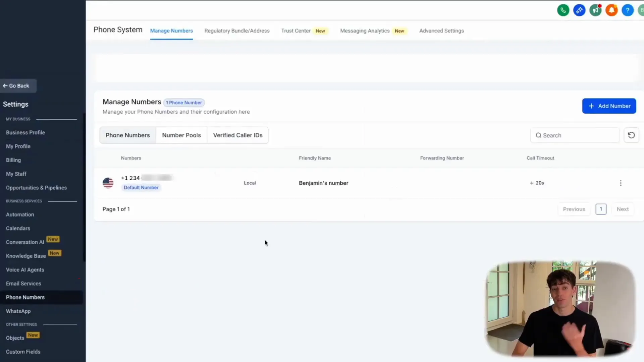Image resolution: width=644 pixels, height=362 pixels.
Task: Open the green megaphone announcements icon
Action: 595,10
